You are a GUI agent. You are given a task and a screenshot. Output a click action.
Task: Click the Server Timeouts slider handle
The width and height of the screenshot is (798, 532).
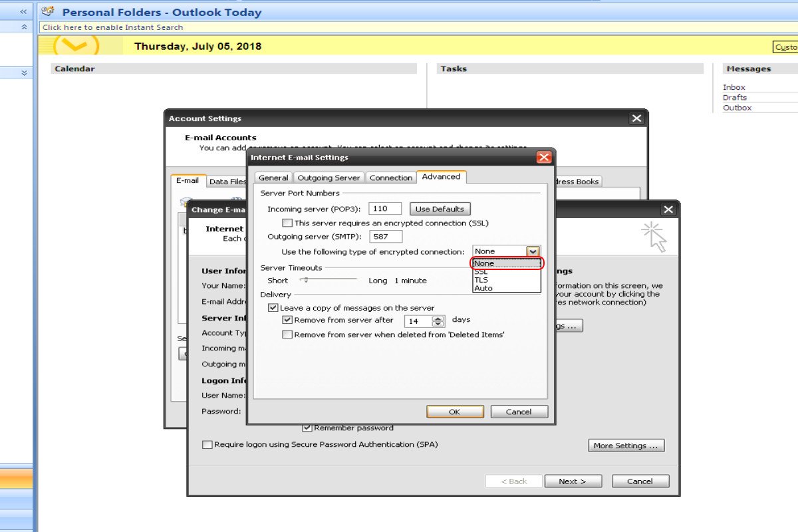click(x=305, y=280)
